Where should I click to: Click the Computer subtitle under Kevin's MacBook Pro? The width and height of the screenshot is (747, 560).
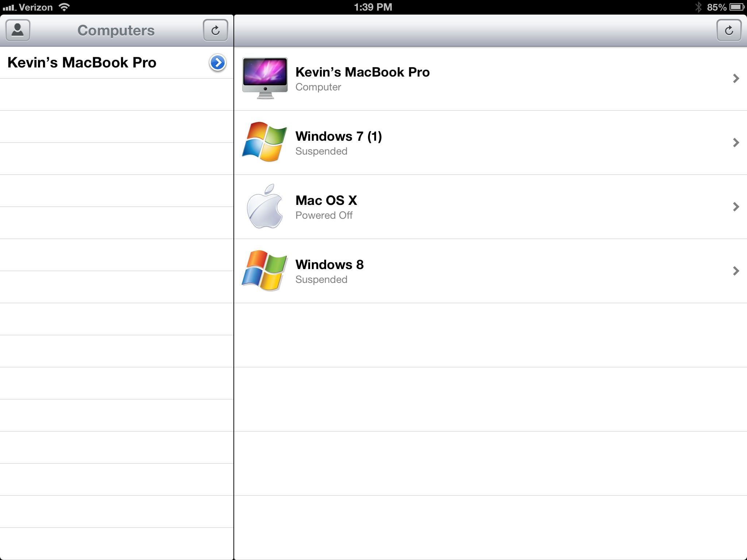318,87
